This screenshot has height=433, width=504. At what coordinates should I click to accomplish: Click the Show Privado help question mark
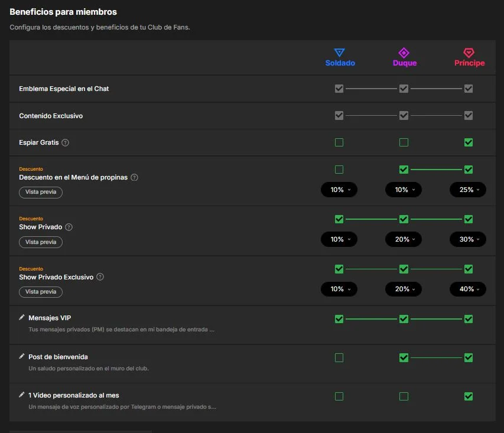point(69,227)
